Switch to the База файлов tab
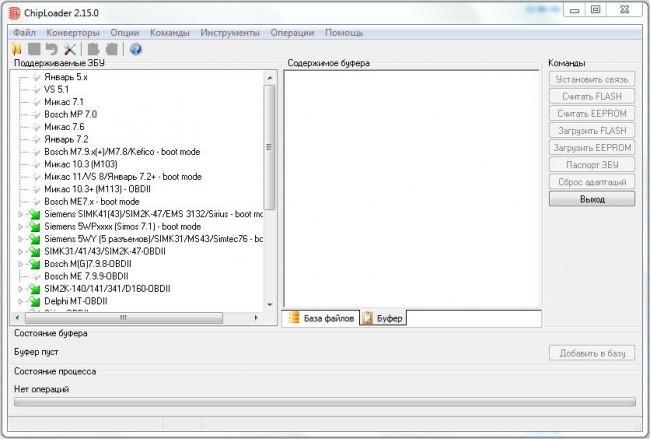This screenshot has height=439, width=650. coord(321,318)
